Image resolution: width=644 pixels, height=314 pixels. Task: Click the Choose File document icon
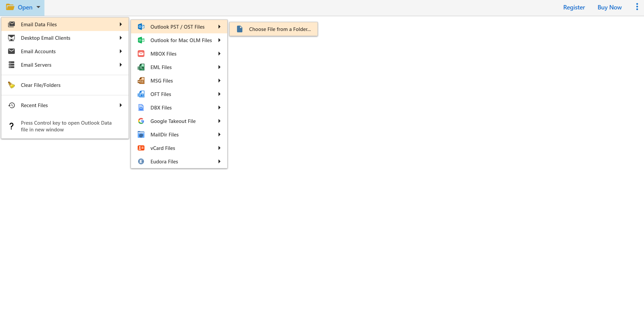tap(240, 29)
